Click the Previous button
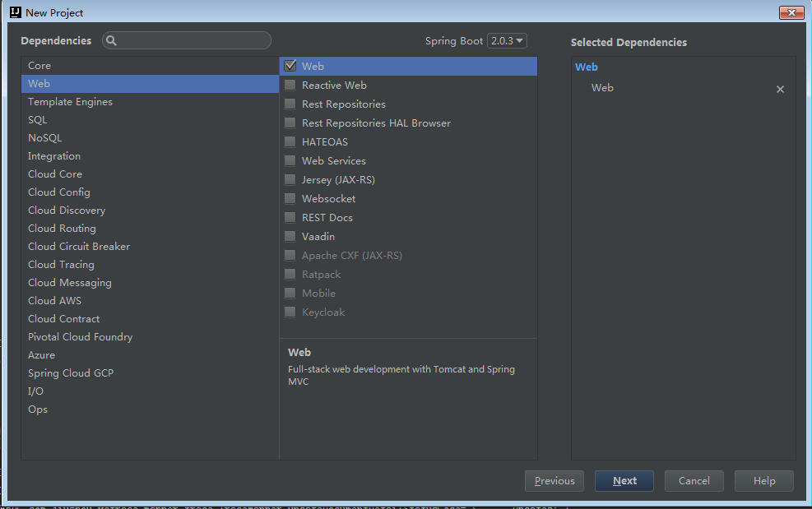 554,480
